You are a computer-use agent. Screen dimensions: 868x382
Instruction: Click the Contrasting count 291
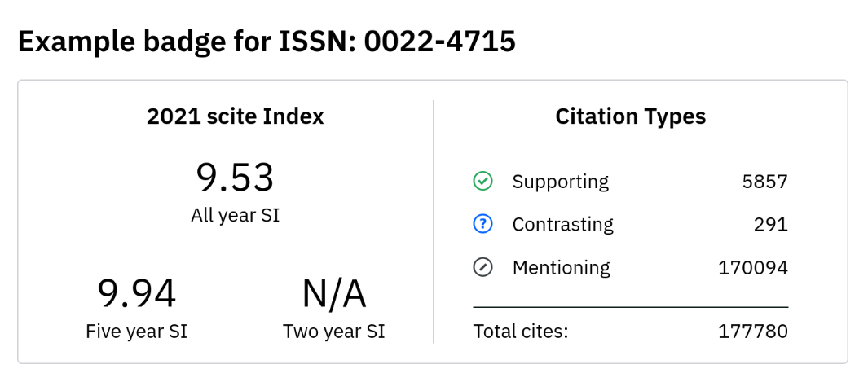pyautogui.click(x=770, y=225)
